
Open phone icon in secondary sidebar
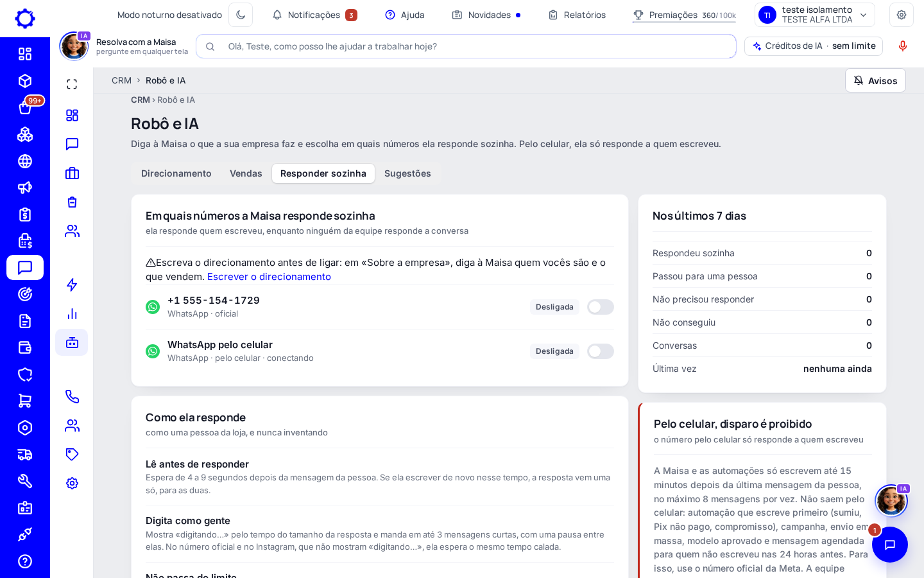(x=72, y=396)
